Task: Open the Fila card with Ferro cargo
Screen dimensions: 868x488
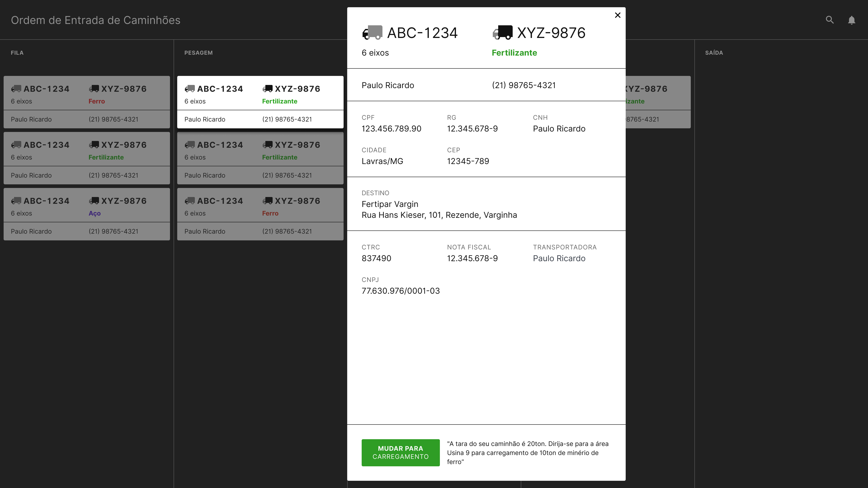Action: click(87, 102)
